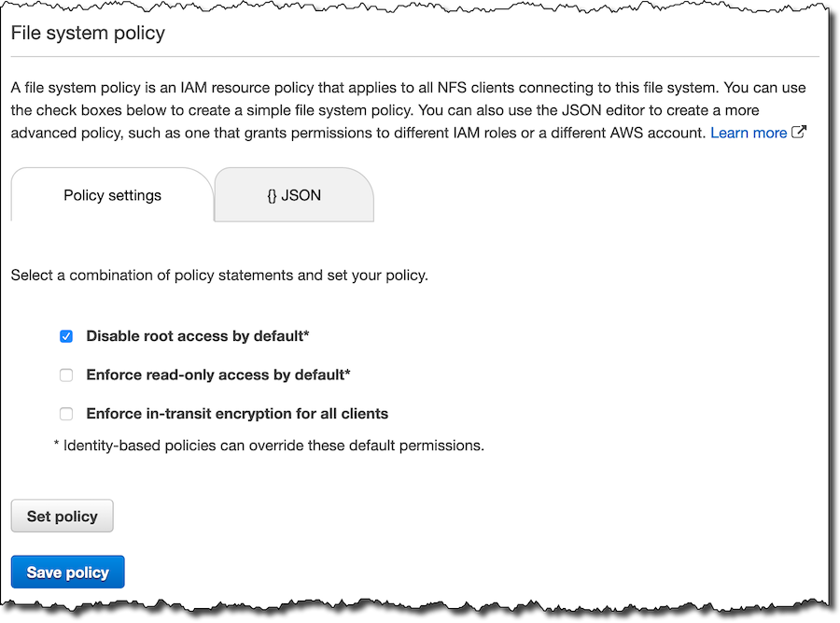Click the 'Disable root access by default' label
Screen dimensions: 840x623
coord(198,336)
